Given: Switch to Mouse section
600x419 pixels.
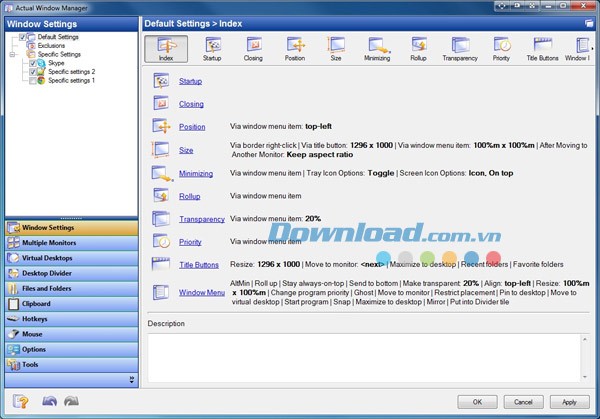Looking at the screenshot, I should click(72, 334).
